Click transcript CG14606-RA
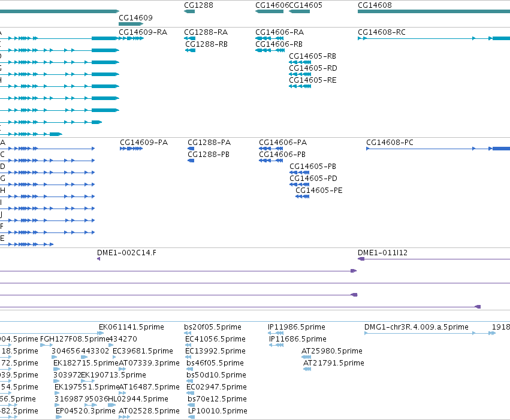Screen dimensions: 510x420 point(279,32)
